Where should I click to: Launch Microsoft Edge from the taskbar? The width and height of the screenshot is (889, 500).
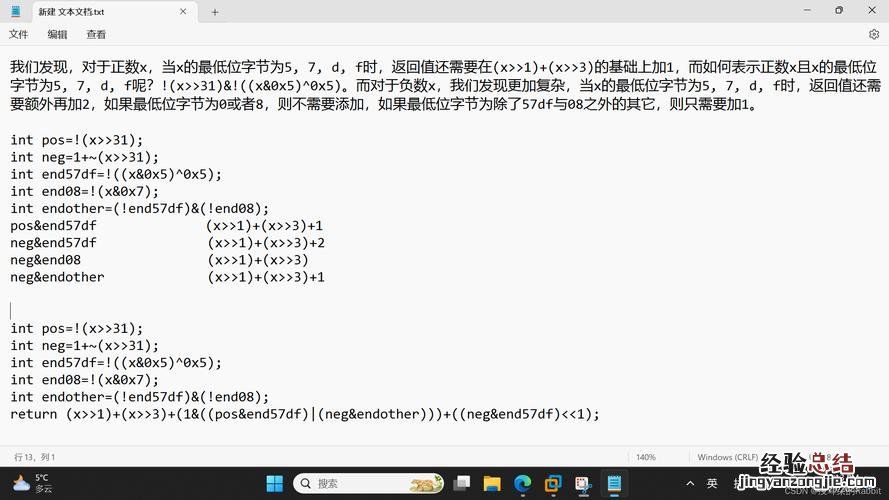pos(522,484)
